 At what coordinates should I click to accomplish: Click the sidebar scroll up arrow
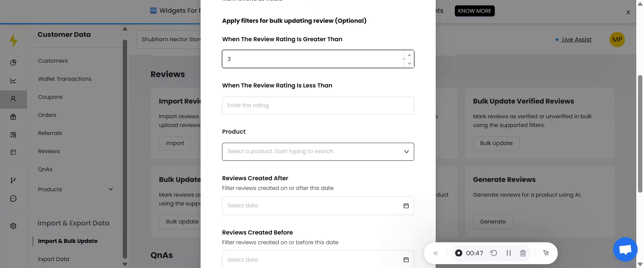click(x=125, y=29)
